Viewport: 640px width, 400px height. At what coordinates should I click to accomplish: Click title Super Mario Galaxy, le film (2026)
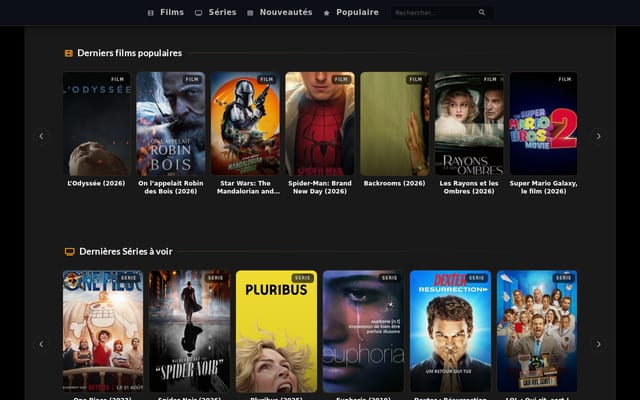(x=543, y=187)
